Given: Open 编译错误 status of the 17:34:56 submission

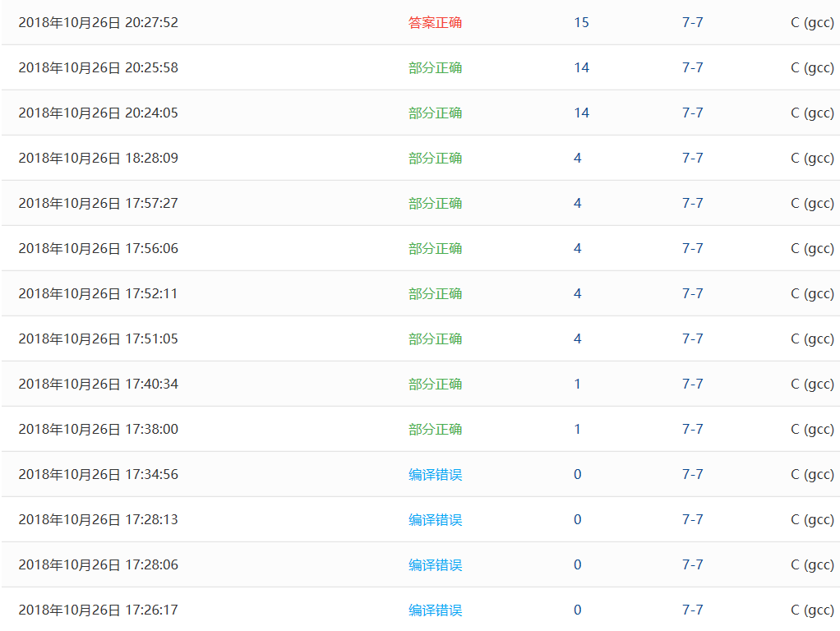Looking at the screenshot, I should [x=435, y=474].
